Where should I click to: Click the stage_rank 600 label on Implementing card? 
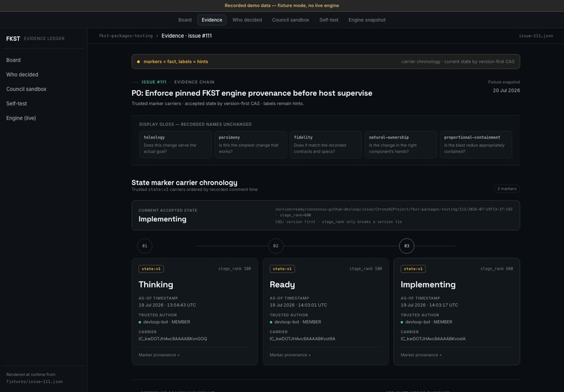pyautogui.click(x=496, y=269)
